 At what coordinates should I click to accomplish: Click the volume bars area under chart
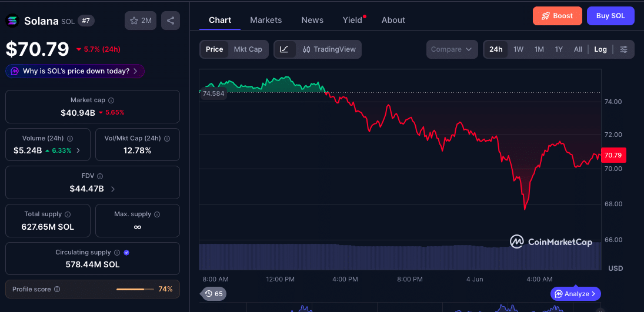[400, 256]
